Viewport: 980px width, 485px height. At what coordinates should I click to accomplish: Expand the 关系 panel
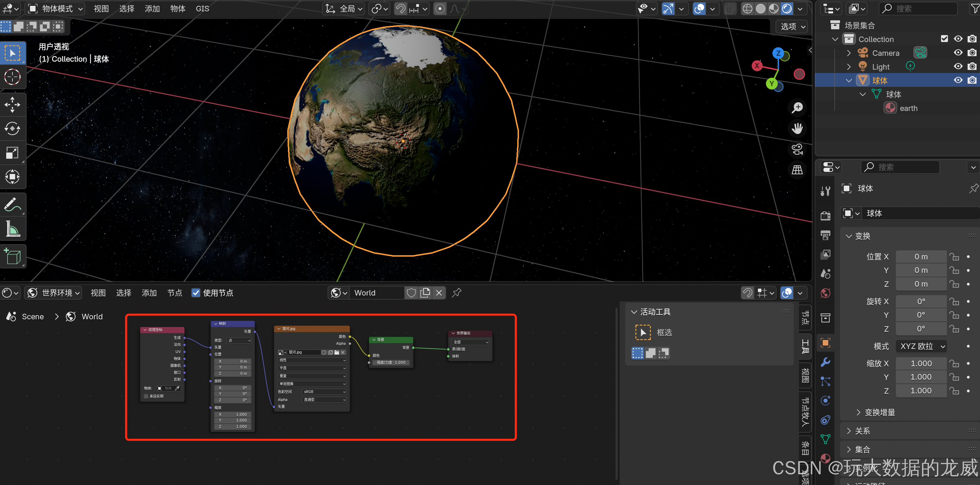(862, 431)
